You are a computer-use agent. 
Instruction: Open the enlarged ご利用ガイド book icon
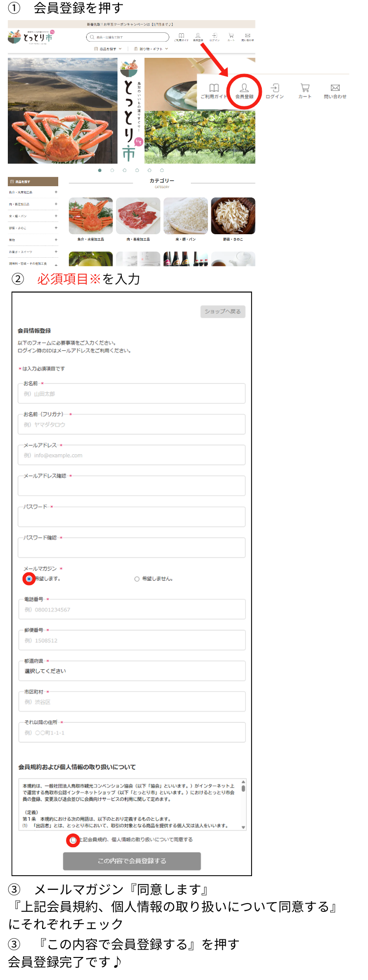pyautogui.click(x=214, y=90)
